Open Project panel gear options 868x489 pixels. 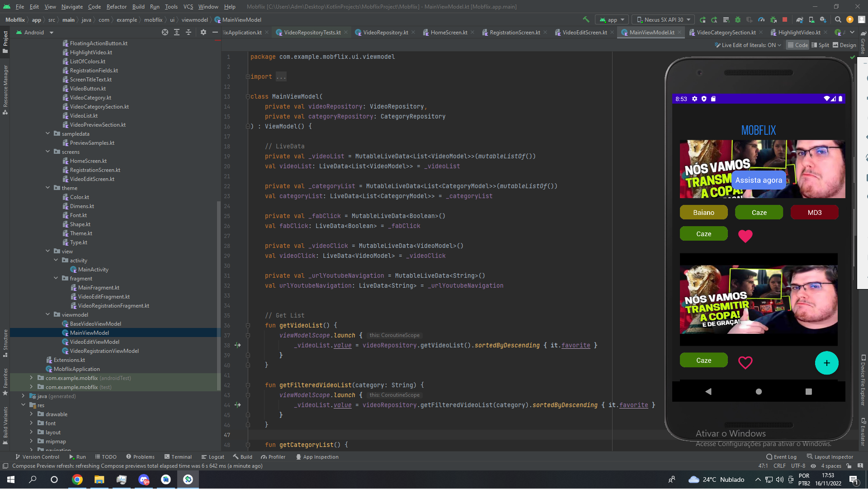[203, 33]
